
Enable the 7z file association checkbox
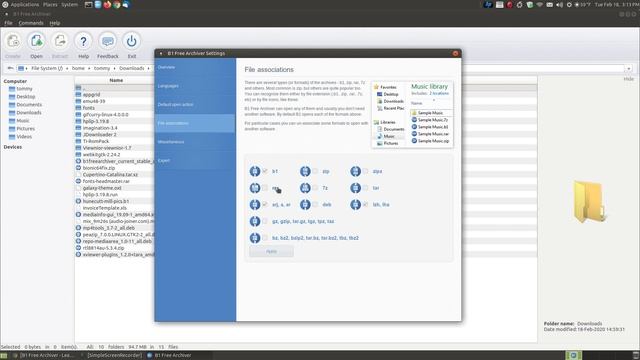tap(316, 188)
